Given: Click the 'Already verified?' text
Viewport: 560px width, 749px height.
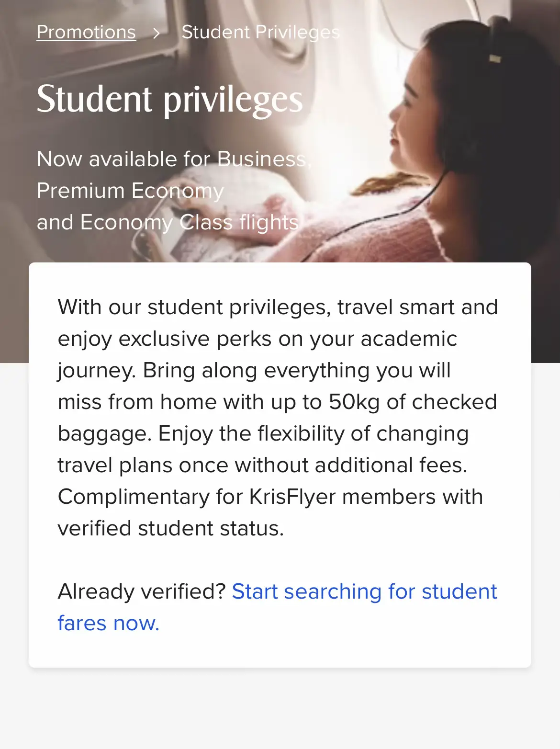Looking at the screenshot, I should pyautogui.click(x=142, y=591).
